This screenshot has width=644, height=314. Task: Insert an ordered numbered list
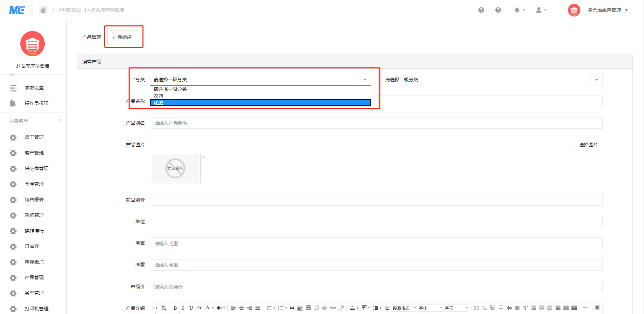click(269, 308)
